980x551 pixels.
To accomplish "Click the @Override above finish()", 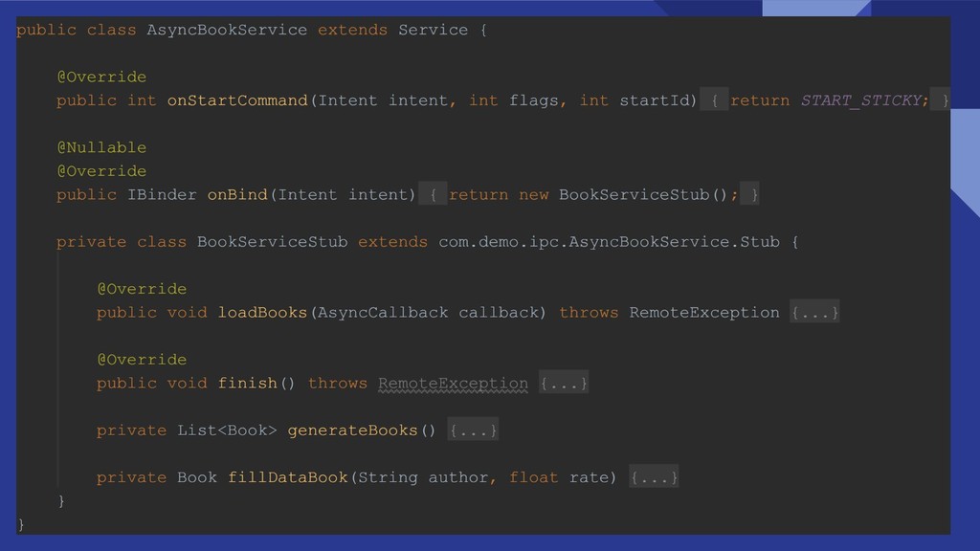I will (x=142, y=360).
